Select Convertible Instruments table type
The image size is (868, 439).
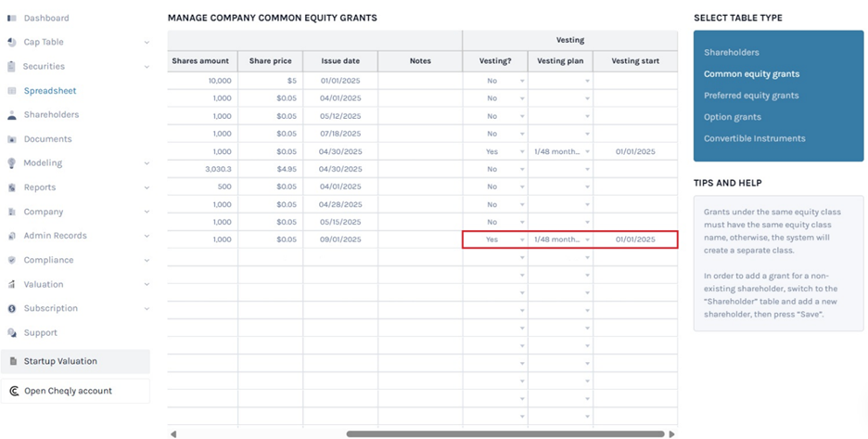tap(754, 138)
